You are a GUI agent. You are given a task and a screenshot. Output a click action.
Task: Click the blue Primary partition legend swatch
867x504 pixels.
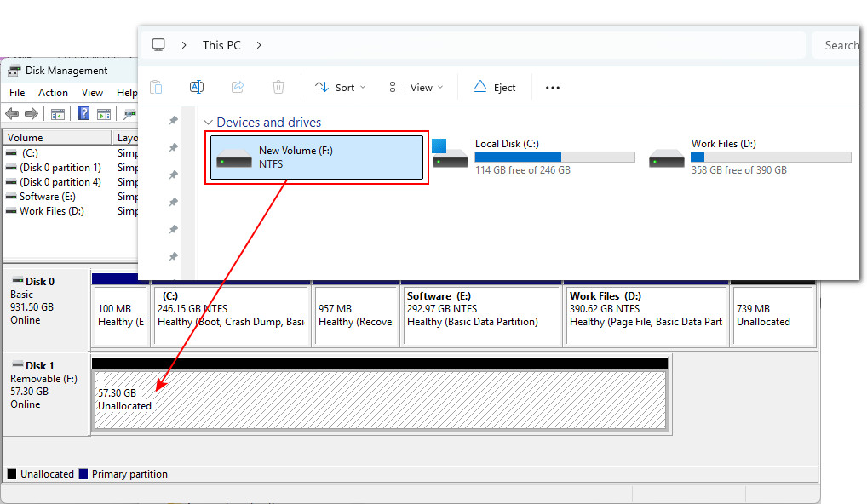pyautogui.click(x=83, y=474)
